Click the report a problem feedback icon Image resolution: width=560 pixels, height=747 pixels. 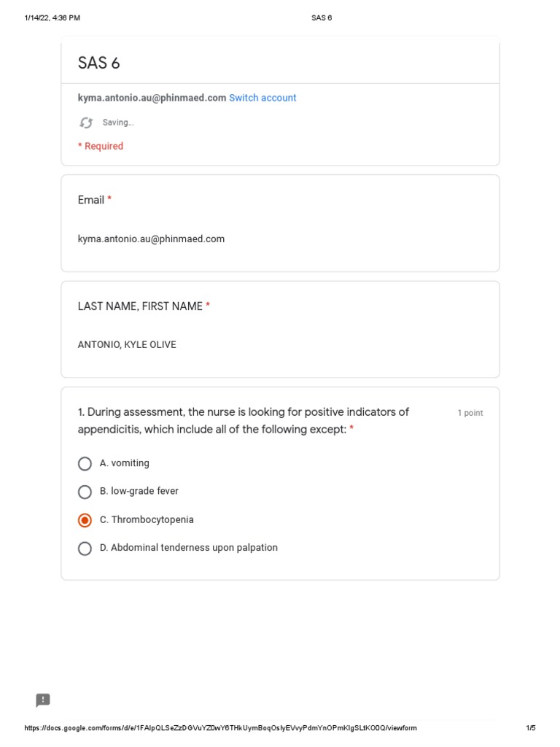point(43,700)
